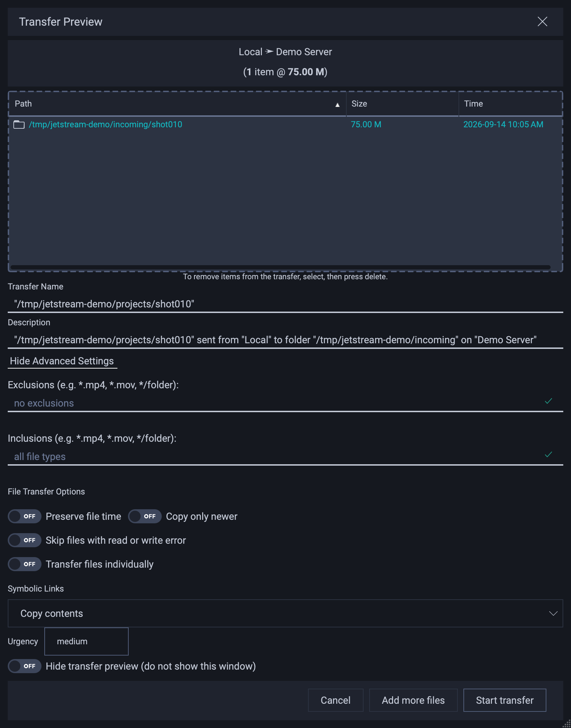Screen dimensions: 571x728
Task: Toggle Hide transfer preview switch
Action: pos(25,666)
